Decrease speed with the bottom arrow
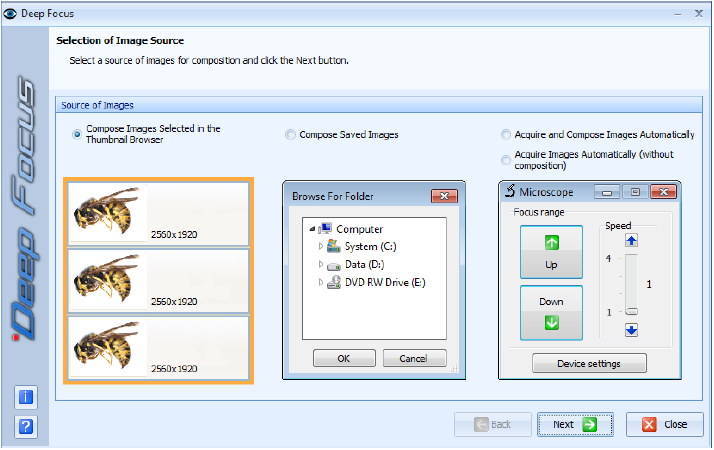This screenshot has width=714, height=450. 631,330
